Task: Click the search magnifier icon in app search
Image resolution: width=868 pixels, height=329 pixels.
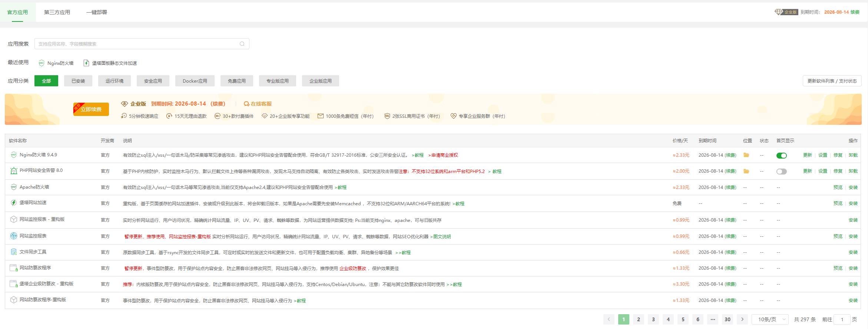Action: point(242,44)
